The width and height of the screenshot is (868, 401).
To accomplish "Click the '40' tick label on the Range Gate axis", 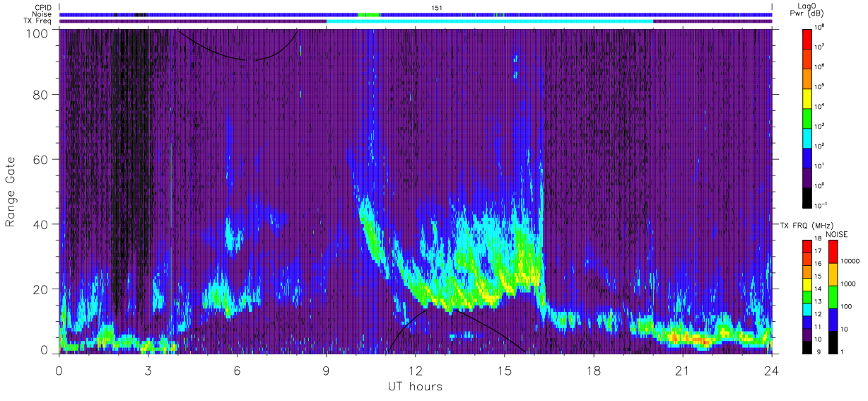I will click(x=41, y=224).
